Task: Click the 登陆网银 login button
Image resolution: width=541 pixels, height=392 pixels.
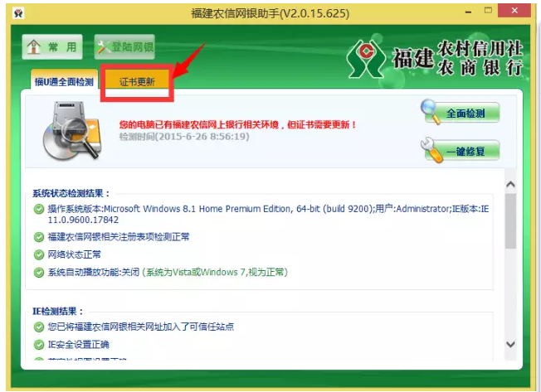Action: pos(124,47)
